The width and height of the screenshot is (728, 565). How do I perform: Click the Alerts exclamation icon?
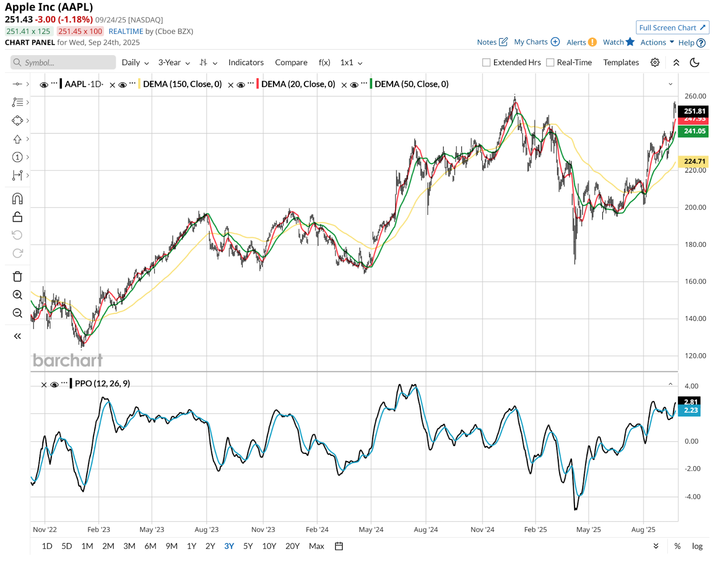(592, 42)
